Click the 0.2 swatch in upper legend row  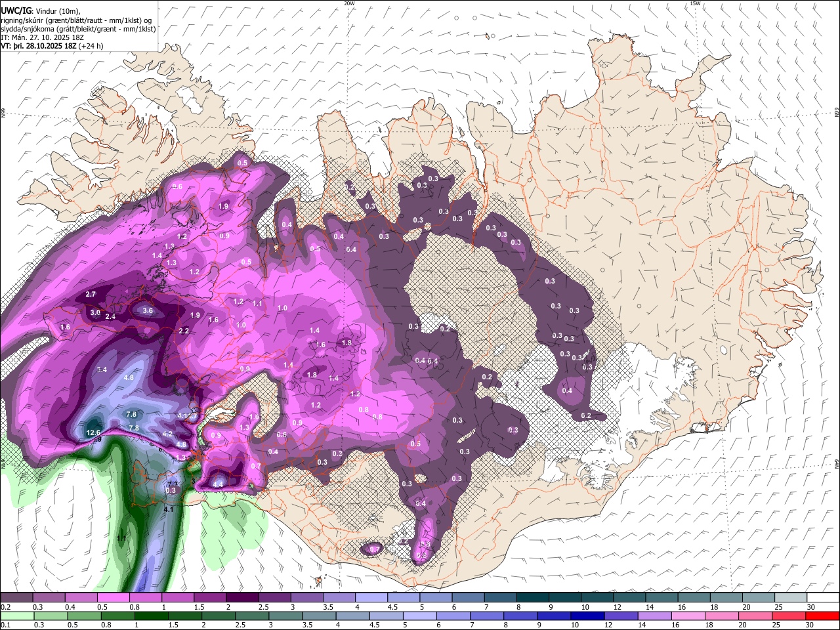[16, 597]
